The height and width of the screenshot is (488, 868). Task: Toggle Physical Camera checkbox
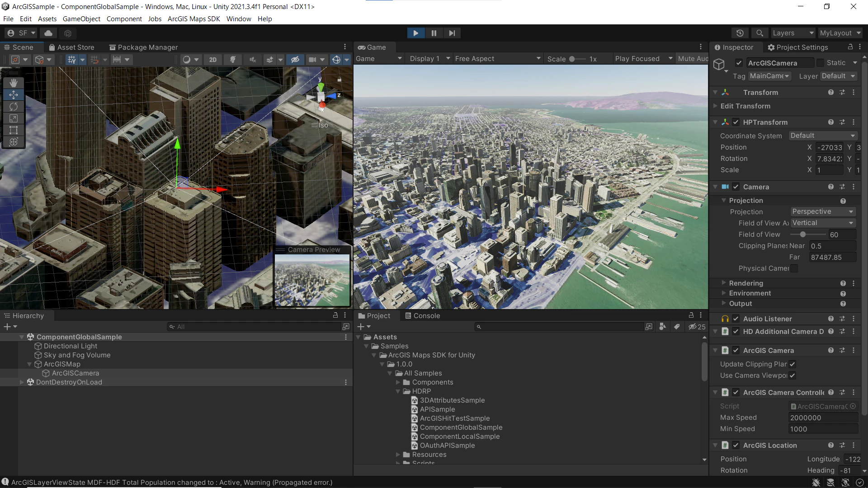[x=794, y=268]
